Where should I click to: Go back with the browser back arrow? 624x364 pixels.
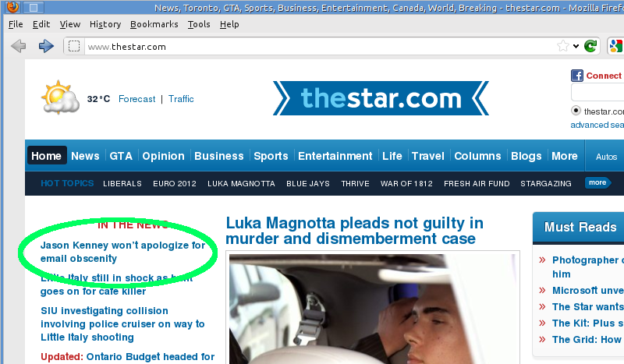click(18, 46)
